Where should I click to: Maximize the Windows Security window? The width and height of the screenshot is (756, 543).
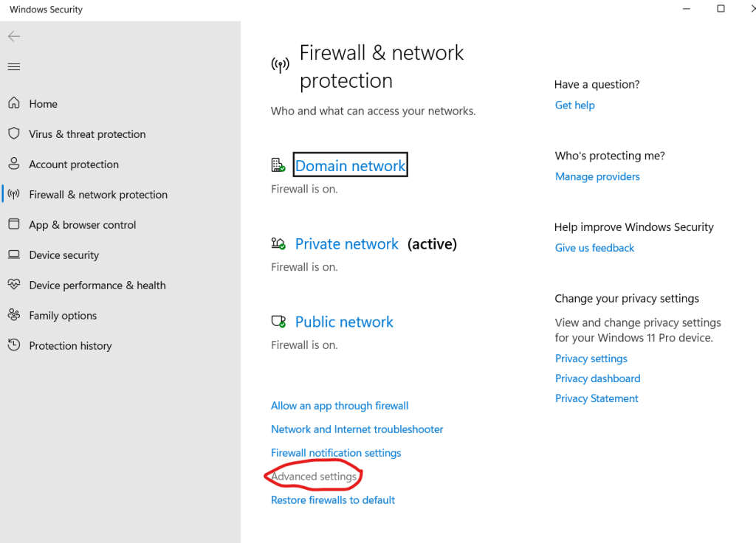point(721,9)
